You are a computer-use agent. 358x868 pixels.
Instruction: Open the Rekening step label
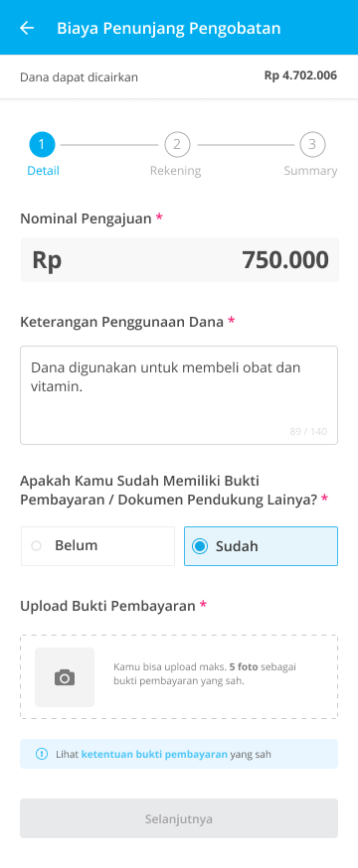coord(176,171)
